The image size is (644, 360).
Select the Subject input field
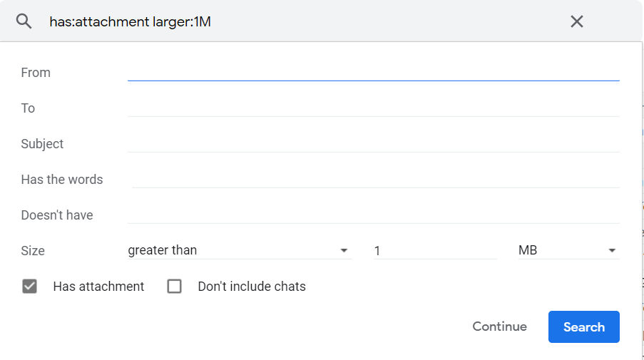point(373,143)
